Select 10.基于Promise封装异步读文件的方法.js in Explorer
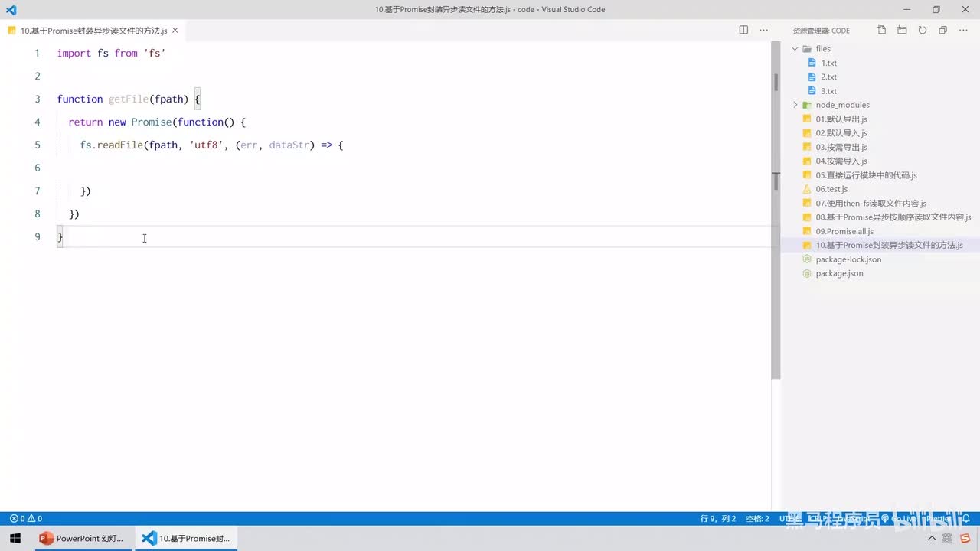 point(880,245)
